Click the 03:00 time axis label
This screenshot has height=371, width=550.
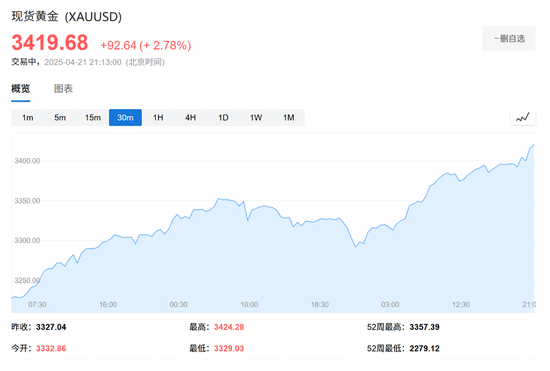coord(390,305)
